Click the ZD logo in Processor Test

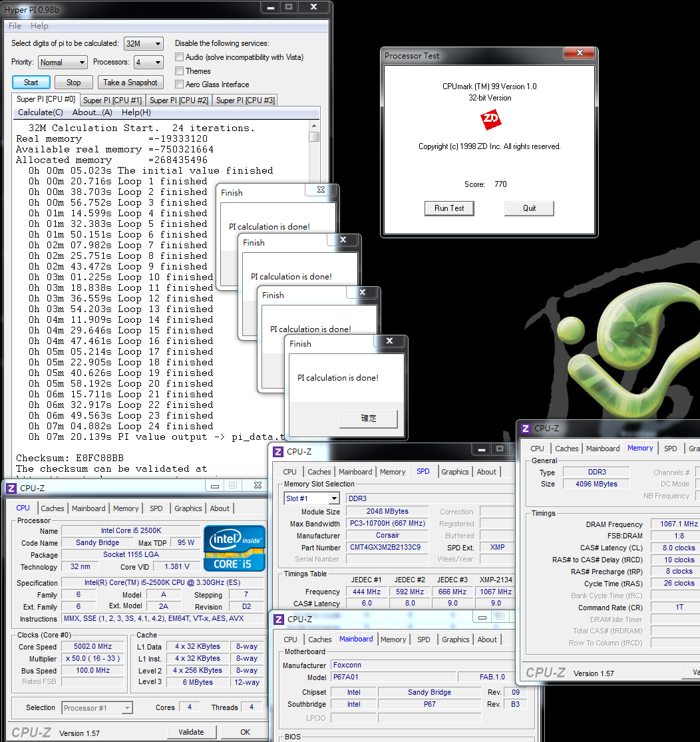pyautogui.click(x=490, y=120)
